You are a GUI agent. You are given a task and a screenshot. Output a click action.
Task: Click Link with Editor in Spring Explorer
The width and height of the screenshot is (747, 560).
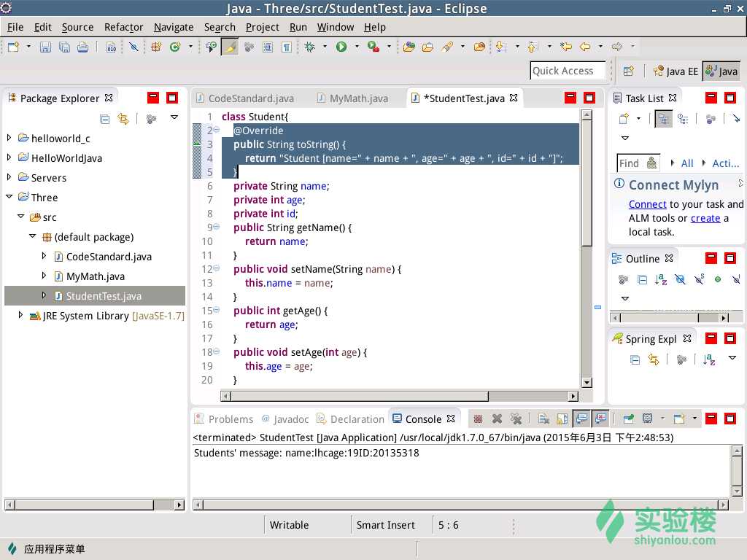pos(654,359)
